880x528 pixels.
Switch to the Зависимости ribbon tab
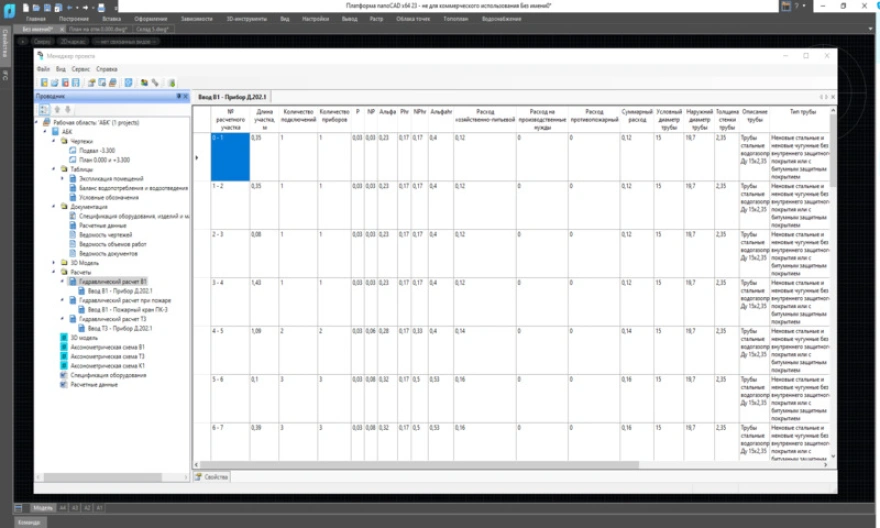(x=196, y=19)
